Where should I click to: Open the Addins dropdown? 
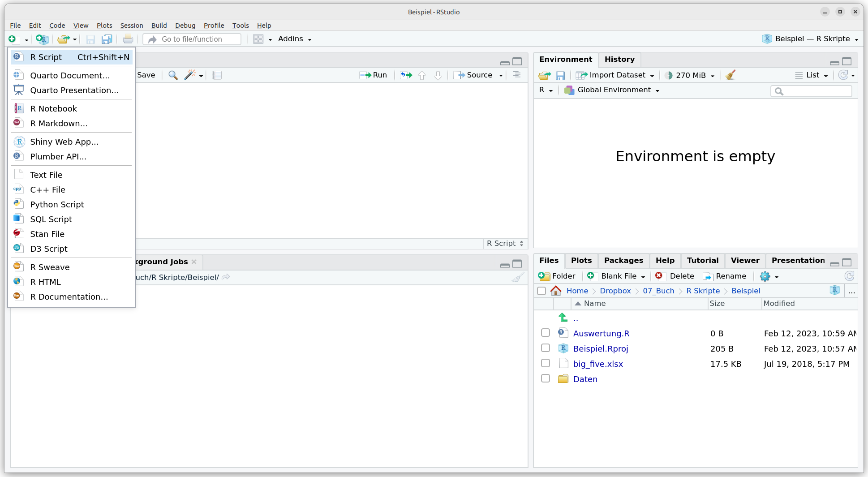point(295,39)
